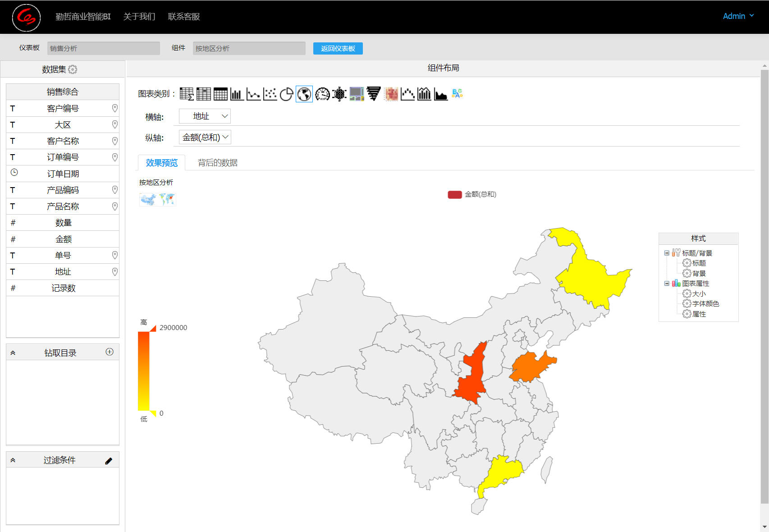Choose the scatter plot chart type
The height and width of the screenshot is (532, 769).
[x=270, y=94]
